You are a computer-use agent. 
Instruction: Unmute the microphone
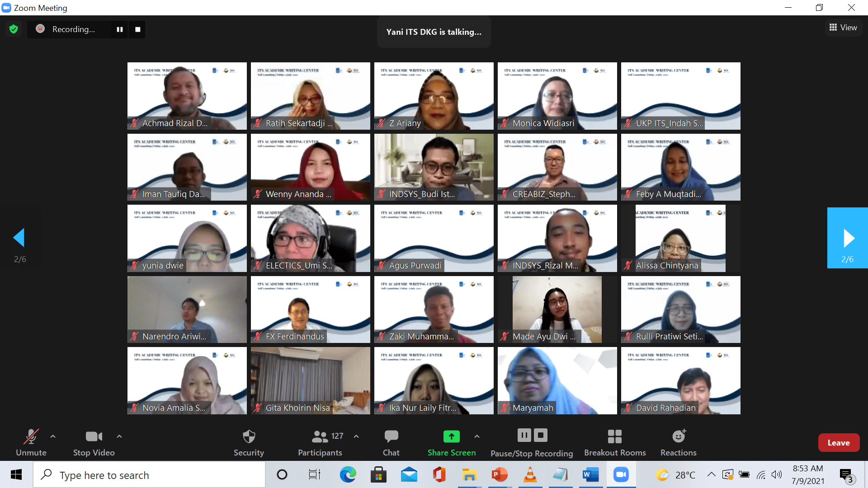[x=31, y=437]
